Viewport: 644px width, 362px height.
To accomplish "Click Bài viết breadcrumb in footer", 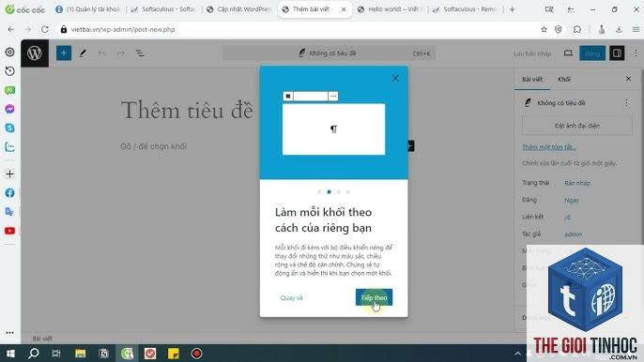I will 42,339.
